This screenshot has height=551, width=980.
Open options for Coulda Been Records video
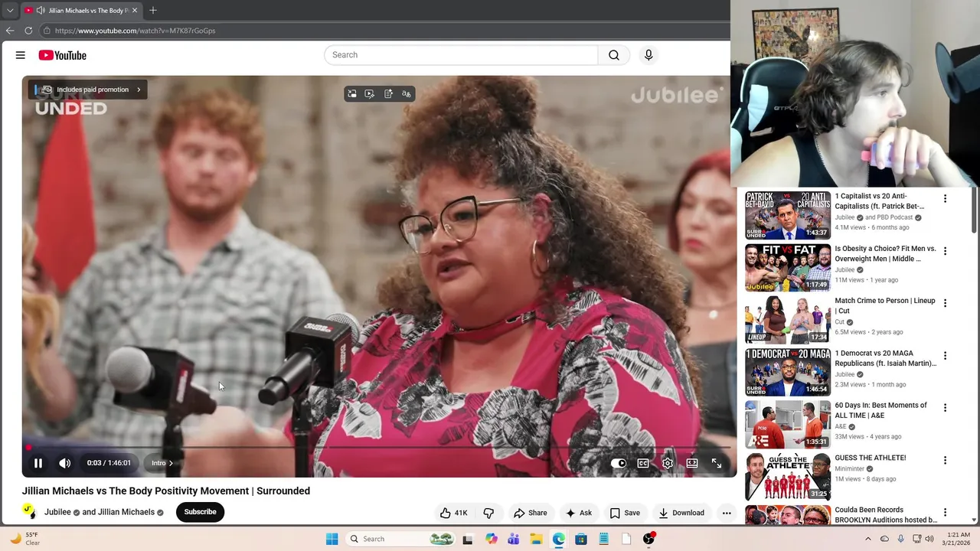(x=945, y=513)
